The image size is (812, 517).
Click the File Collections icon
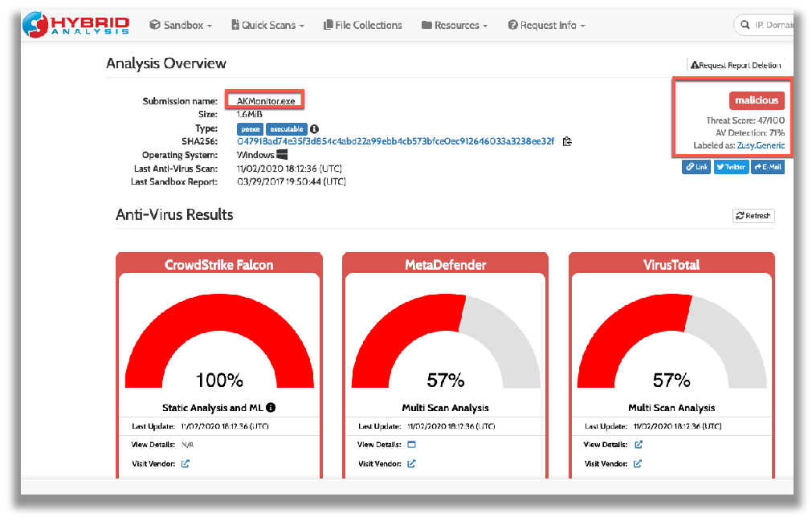point(328,25)
